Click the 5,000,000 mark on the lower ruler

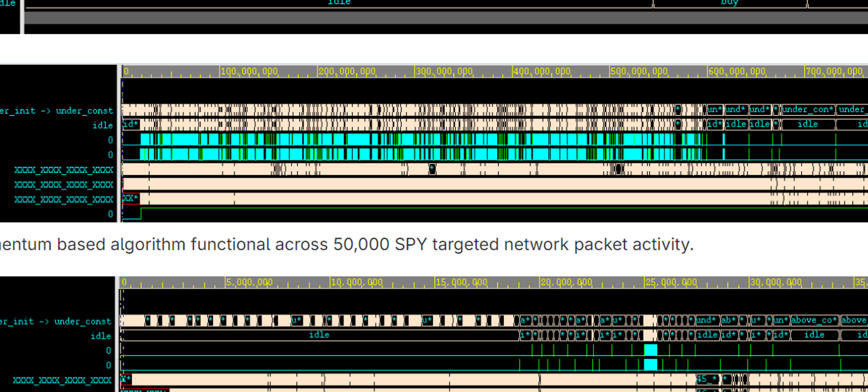click(249, 282)
